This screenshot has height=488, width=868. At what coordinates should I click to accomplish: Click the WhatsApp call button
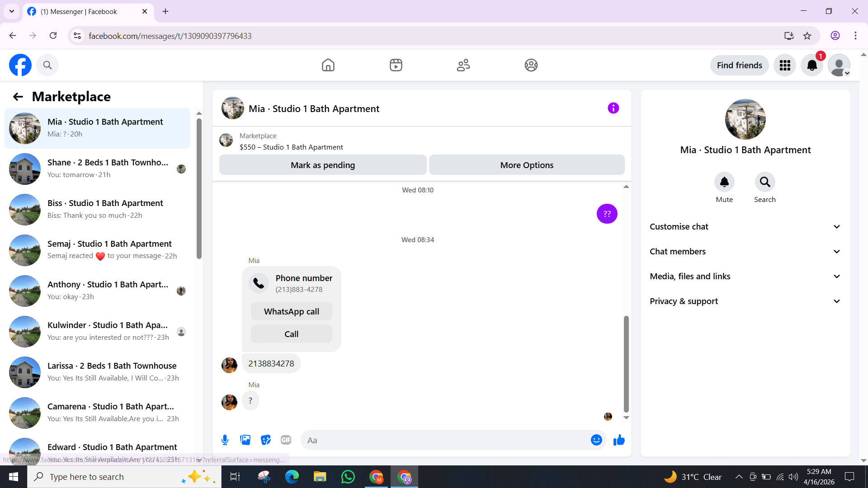tap(292, 311)
